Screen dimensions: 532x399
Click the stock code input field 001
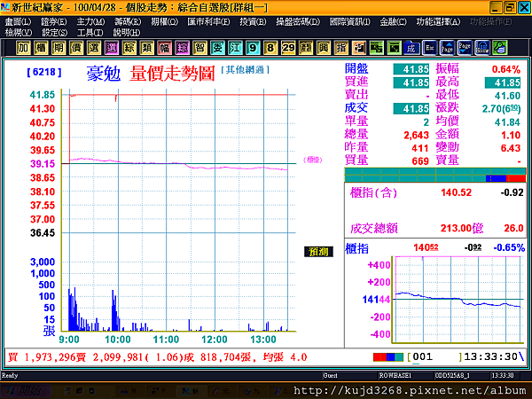click(434, 357)
